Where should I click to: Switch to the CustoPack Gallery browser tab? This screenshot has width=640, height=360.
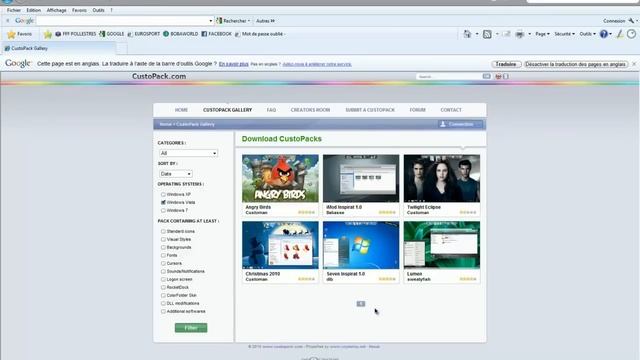tap(59, 48)
